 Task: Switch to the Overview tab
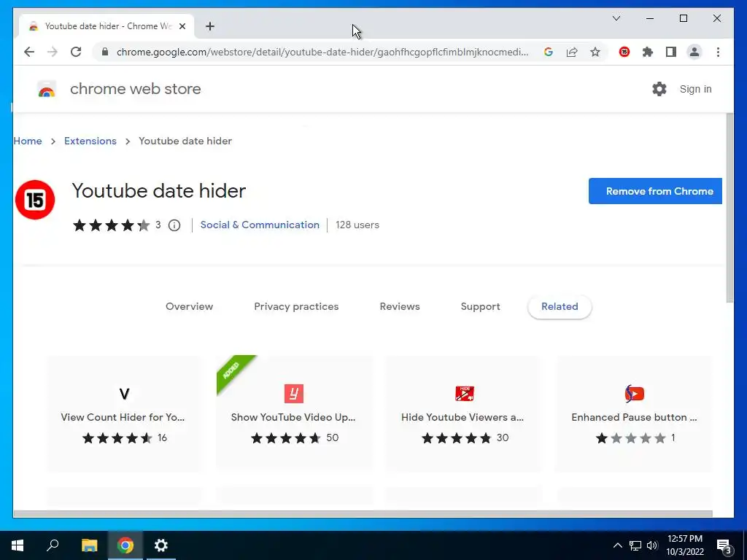189,307
